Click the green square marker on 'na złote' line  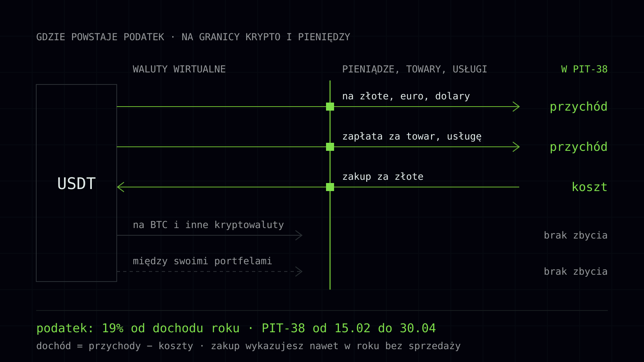pos(330,107)
